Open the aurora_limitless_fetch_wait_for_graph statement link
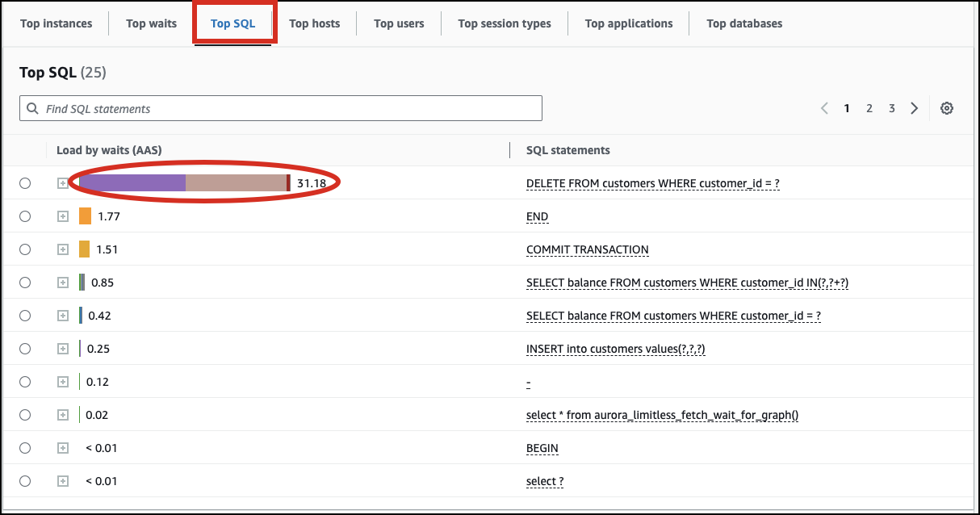The height and width of the screenshot is (515, 980). pos(662,414)
